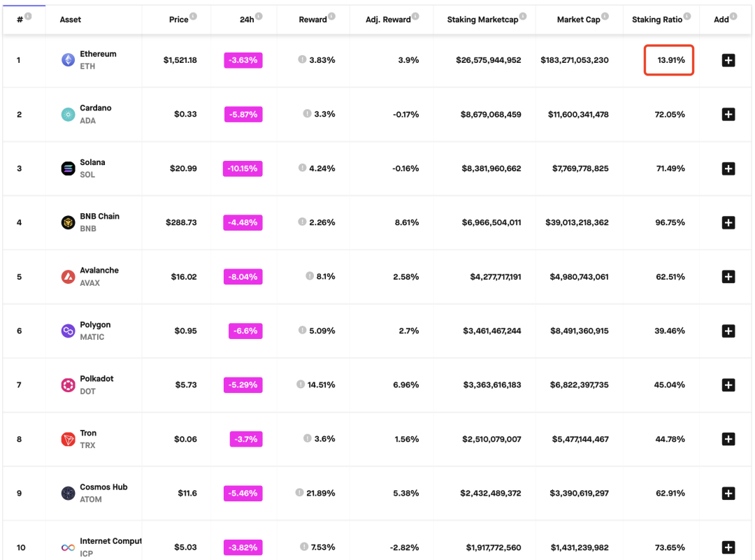Add Cardano using its plus icon
The height and width of the screenshot is (560, 755).
pyautogui.click(x=728, y=114)
